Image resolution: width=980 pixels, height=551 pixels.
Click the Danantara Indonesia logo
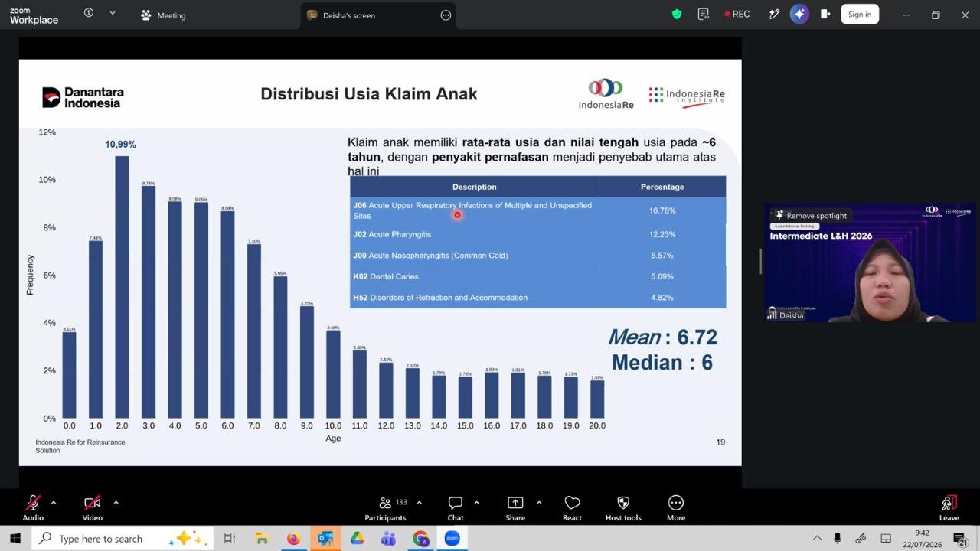[x=83, y=97]
